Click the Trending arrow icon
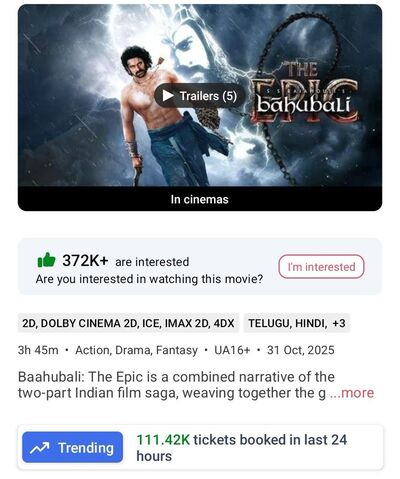The image size is (400, 479). pos(39,448)
